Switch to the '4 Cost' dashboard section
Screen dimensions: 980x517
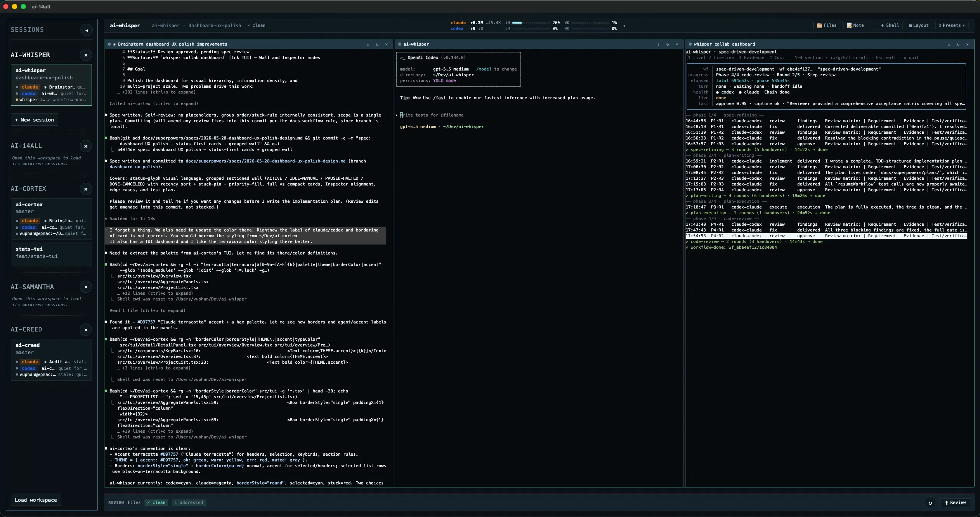click(777, 58)
